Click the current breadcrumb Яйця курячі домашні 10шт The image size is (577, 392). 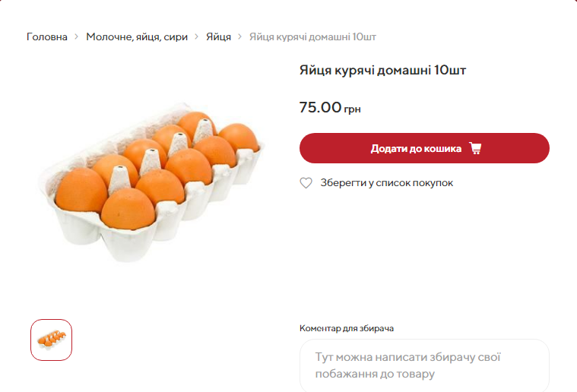(x=312, y=36)
